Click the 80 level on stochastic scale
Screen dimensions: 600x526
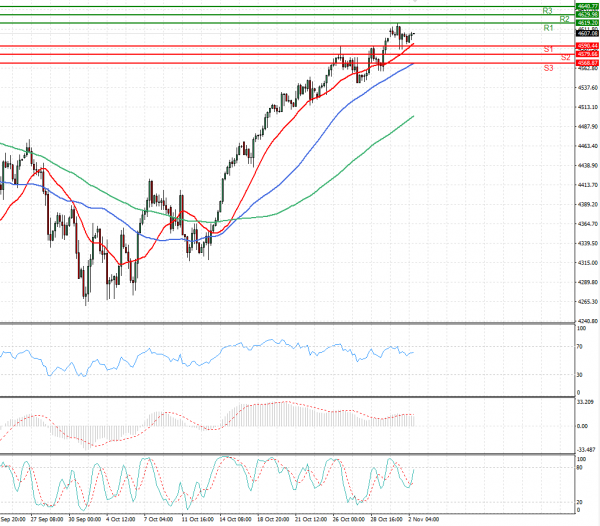tap(580, 467)
